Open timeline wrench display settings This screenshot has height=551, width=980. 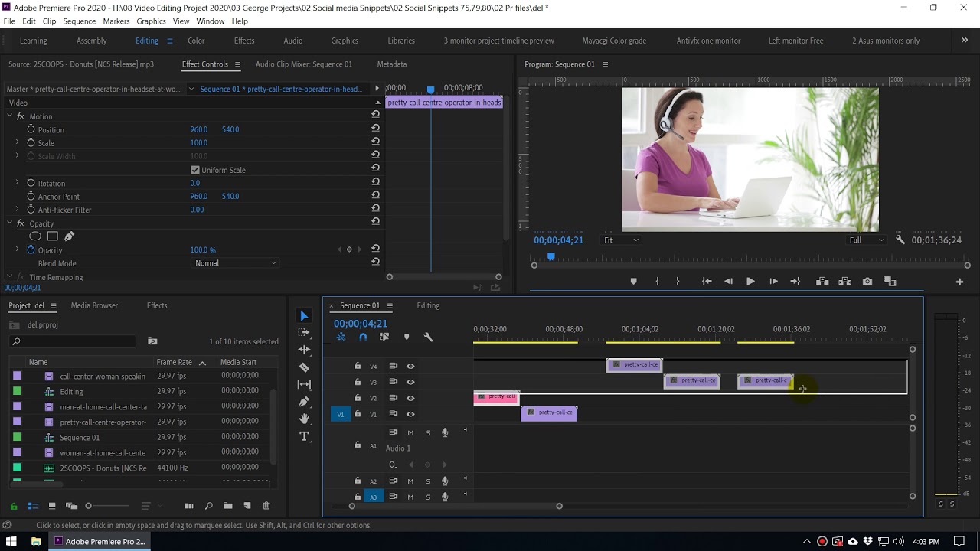[x=428, y=337]
